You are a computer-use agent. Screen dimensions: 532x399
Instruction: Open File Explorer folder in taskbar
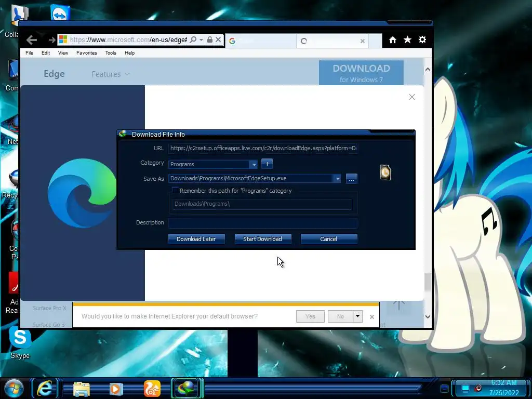(82, 389)
